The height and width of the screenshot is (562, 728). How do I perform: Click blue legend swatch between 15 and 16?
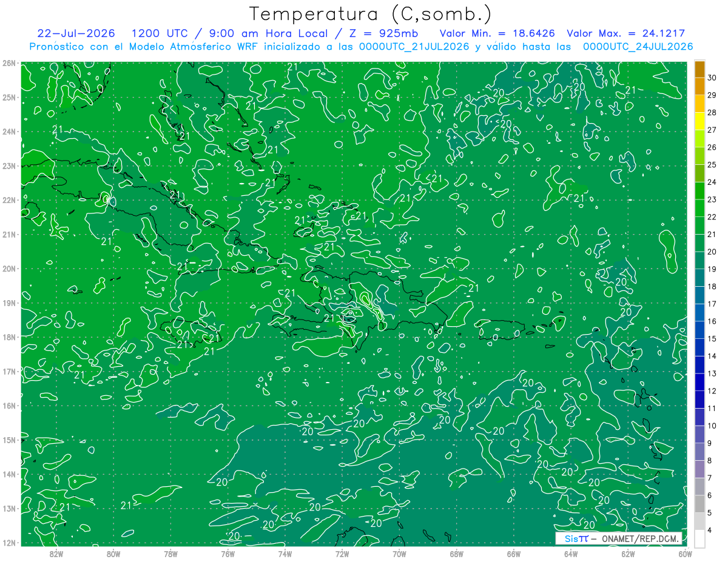tap(699, 330)
